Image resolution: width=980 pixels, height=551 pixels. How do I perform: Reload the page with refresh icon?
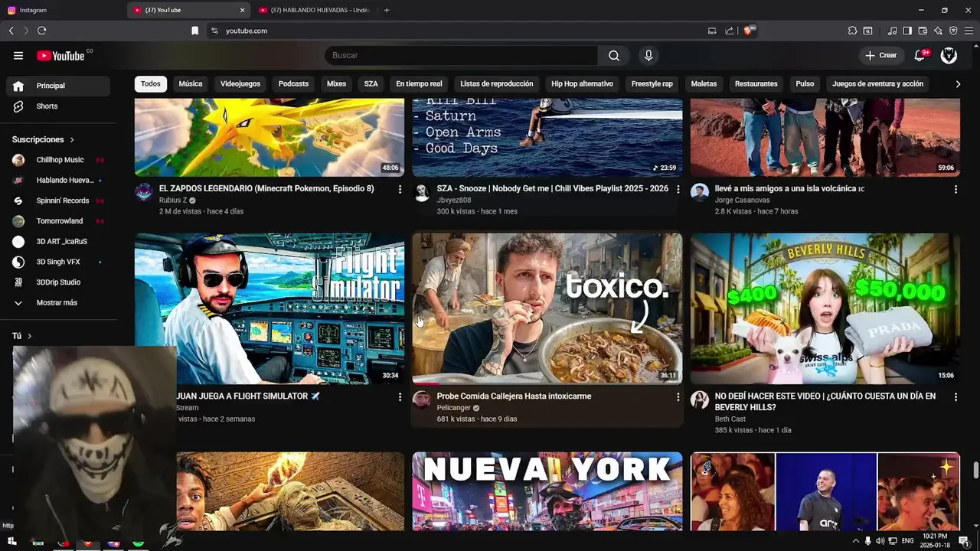(41, 31)
